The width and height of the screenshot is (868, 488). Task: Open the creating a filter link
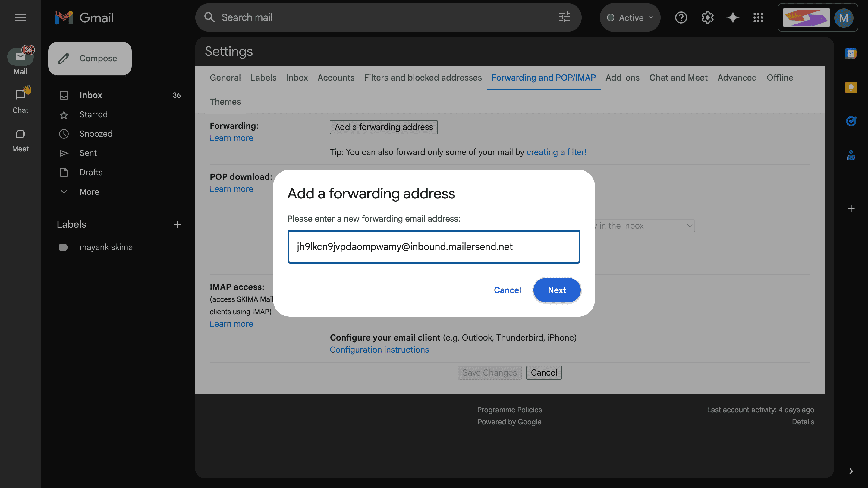pyautogui.click(x=556, y=152)
